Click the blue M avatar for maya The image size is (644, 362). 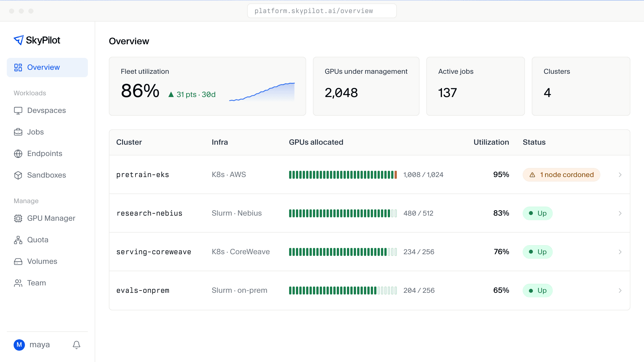[19, 345]
